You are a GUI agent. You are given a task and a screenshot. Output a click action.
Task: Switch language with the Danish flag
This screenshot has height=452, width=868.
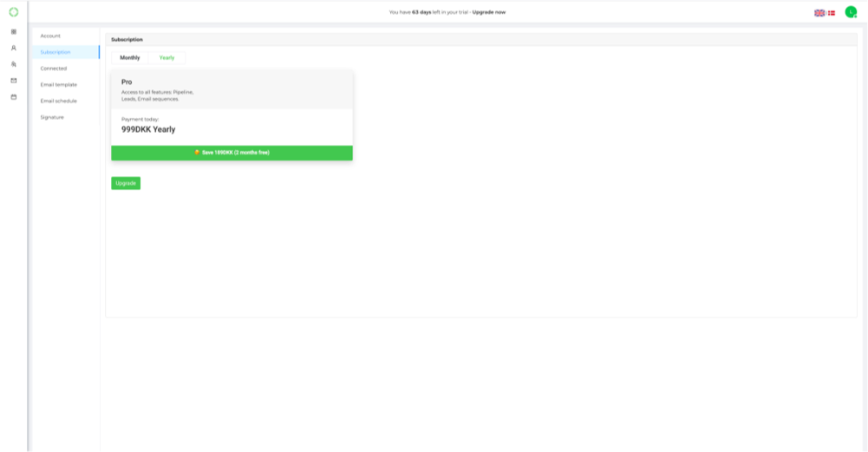[832, 13]
